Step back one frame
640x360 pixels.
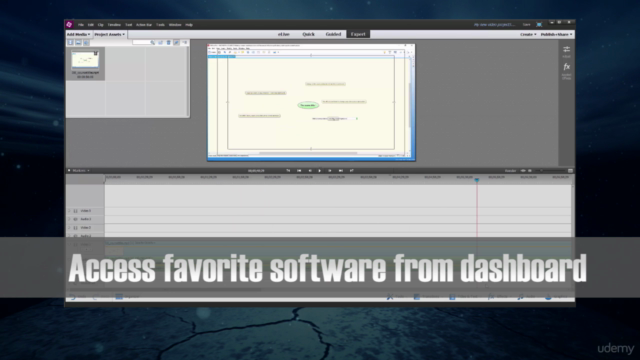pyautogui.click(x=309, y=171)
